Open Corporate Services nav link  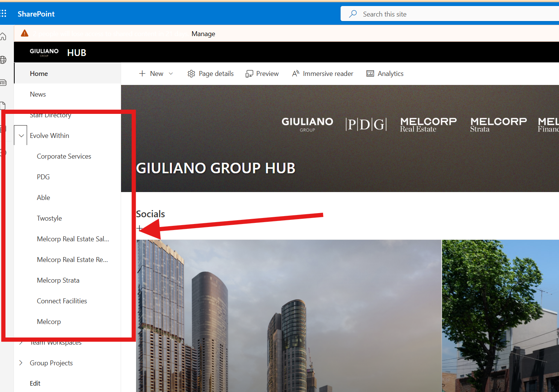coord(64,156)
